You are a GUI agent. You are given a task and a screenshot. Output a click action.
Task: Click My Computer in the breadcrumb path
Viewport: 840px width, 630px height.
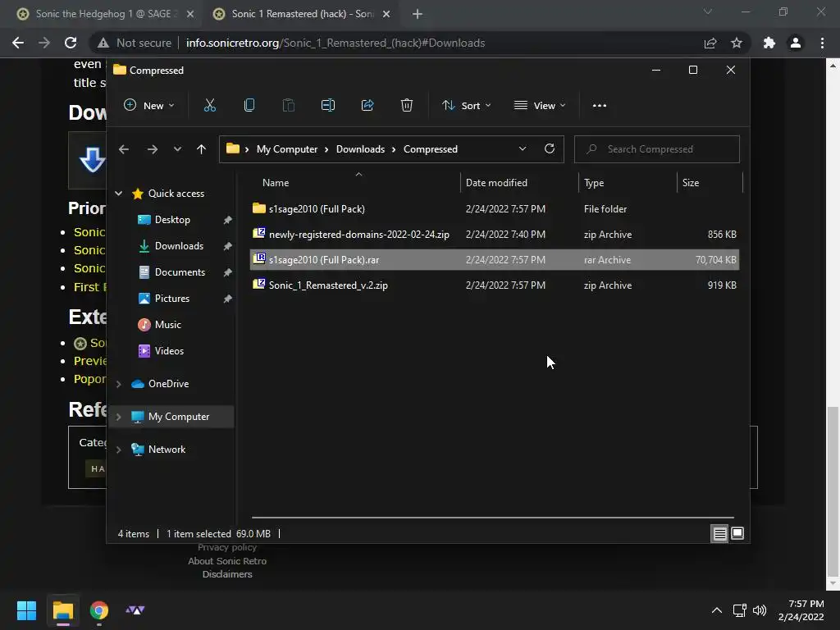[x=286, y=149]
